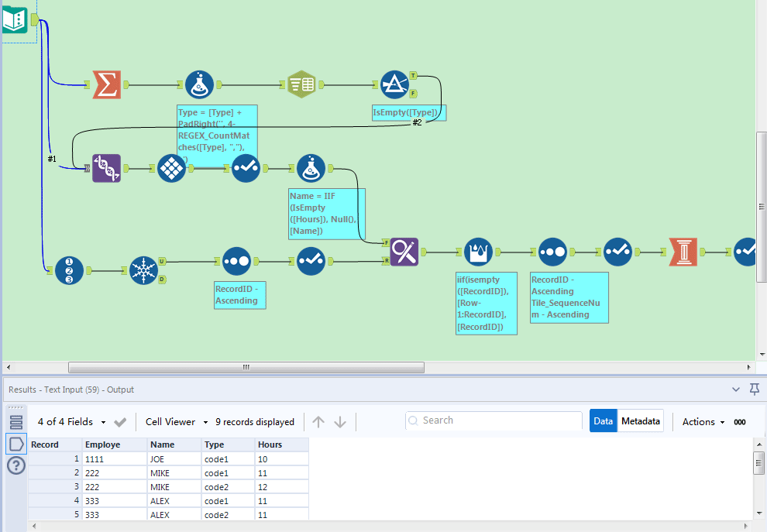Click the Employe column header
The width and height of the screenshot is (767, 532).
115,444
